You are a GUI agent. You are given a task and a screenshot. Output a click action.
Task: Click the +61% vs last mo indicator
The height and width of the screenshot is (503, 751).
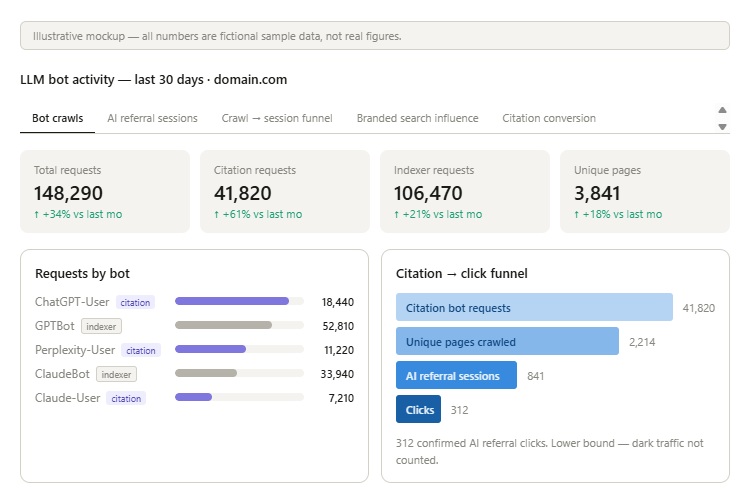258,215
